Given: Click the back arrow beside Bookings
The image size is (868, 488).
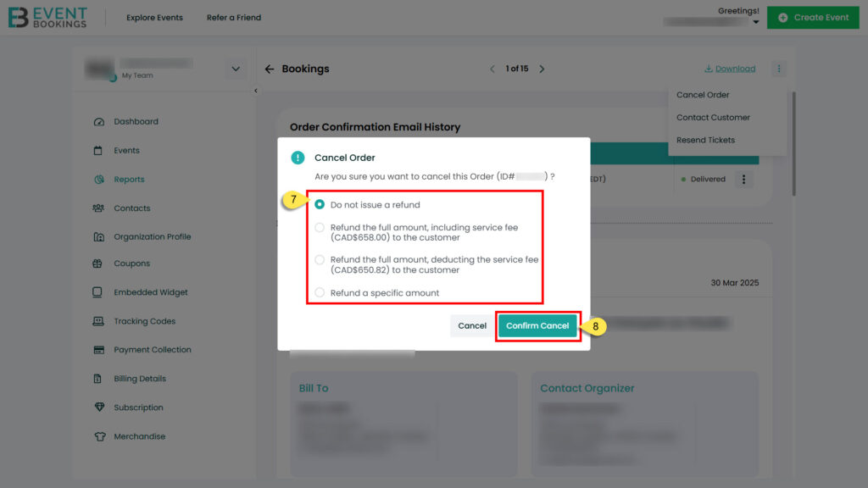Looking at the screenshot, I should pos(270,69).
